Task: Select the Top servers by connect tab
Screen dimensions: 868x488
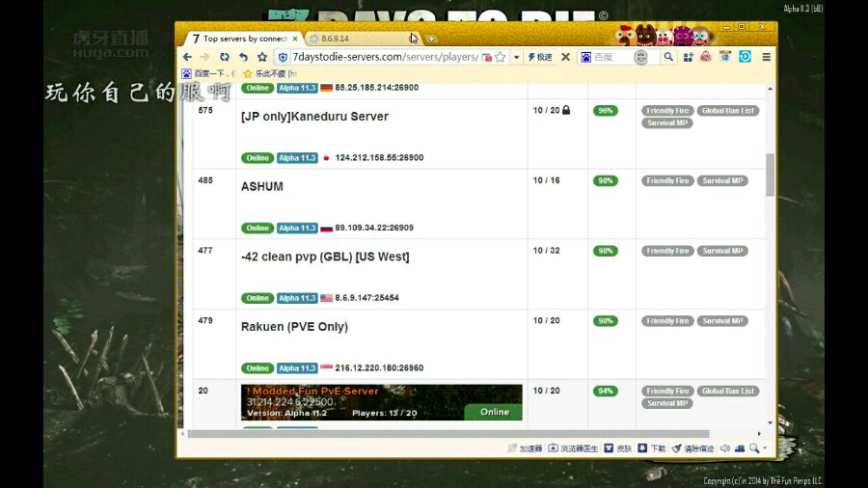Action: click(245, 39)
